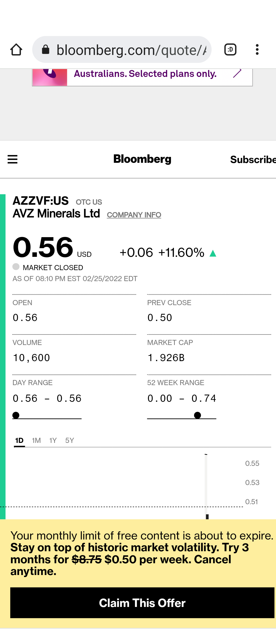Viewport: 276px width, 644px height.
Task: Click the Subscribe link
Action: (253, 159)
